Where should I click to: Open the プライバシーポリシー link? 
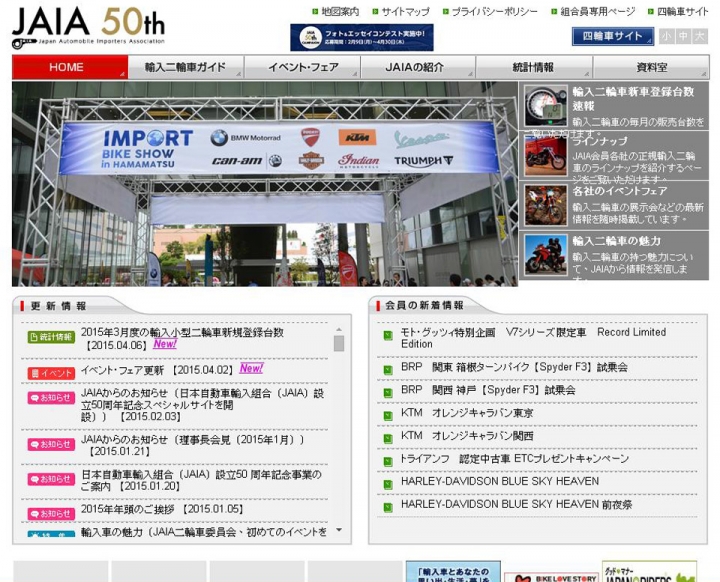(495, 11)
